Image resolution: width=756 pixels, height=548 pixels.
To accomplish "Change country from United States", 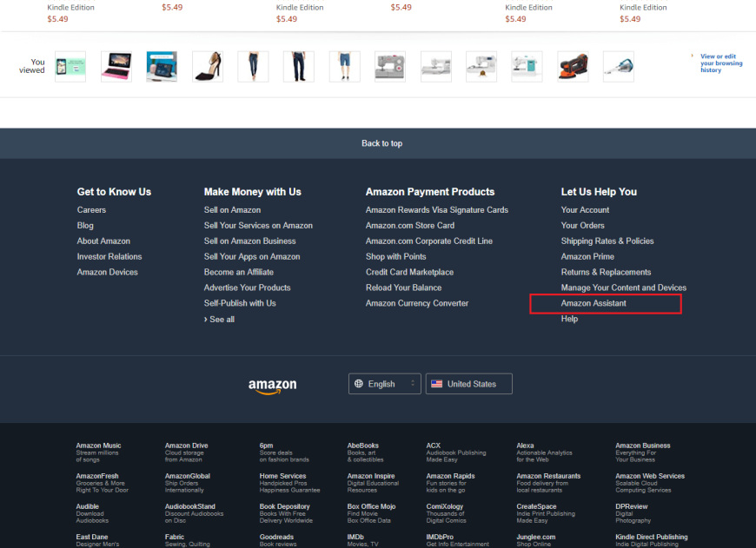I will (468, 384).
